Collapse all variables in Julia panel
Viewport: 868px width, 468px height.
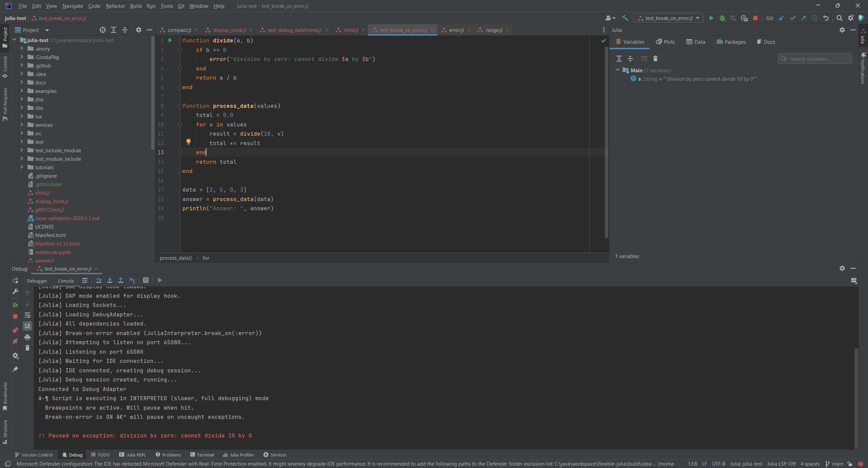click(x=630, y=59)
